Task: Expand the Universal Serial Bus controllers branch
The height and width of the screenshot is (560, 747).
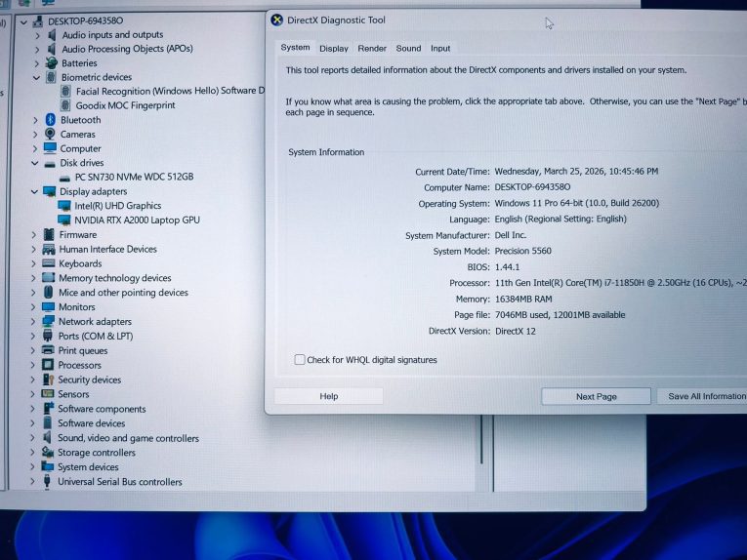Action: [32, 482]
